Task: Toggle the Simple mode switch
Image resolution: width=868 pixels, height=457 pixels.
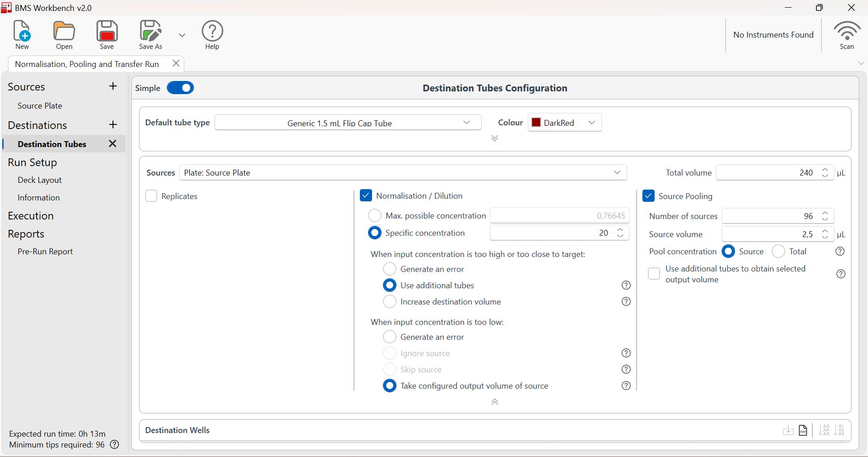Action: tap(180, 88)
